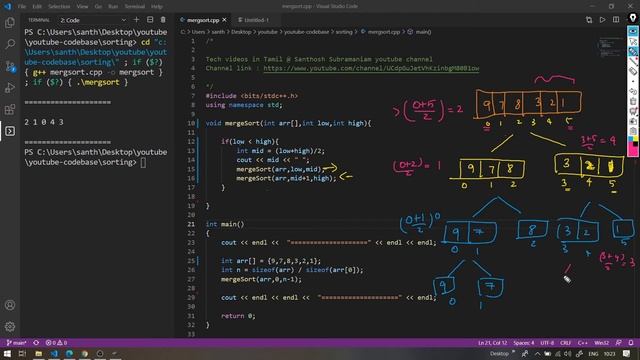
Task: Pick the cyan color swatch
Action: pyautogui.click(x=630, y=139)
